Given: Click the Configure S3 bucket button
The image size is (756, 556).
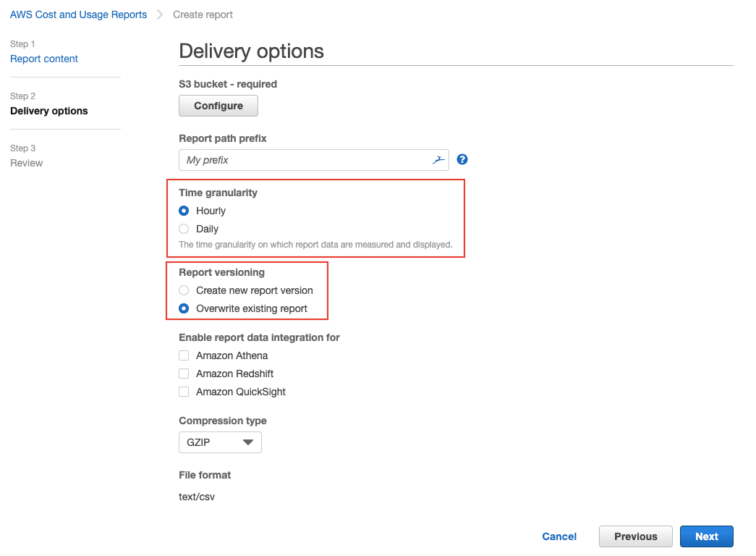Looking at the screenshot, I should point(218,106).
